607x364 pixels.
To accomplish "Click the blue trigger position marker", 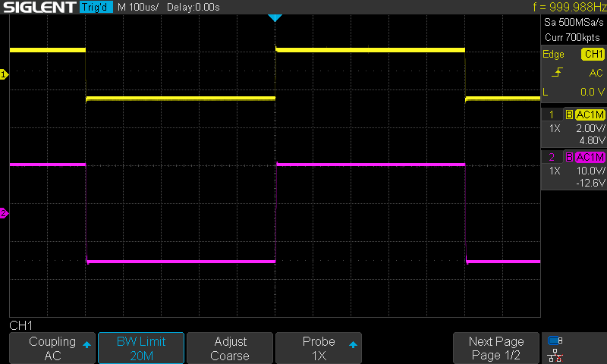I will [x=275, y=17].
